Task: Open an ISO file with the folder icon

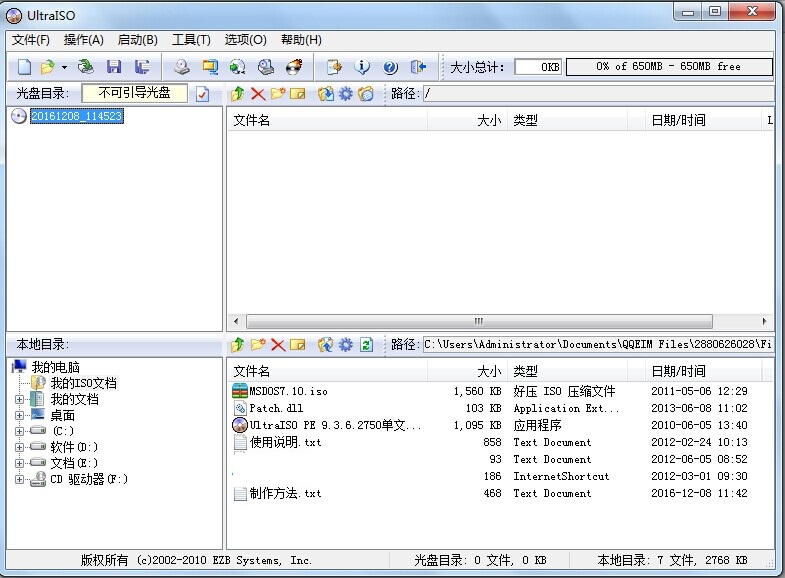Action: 47,67
